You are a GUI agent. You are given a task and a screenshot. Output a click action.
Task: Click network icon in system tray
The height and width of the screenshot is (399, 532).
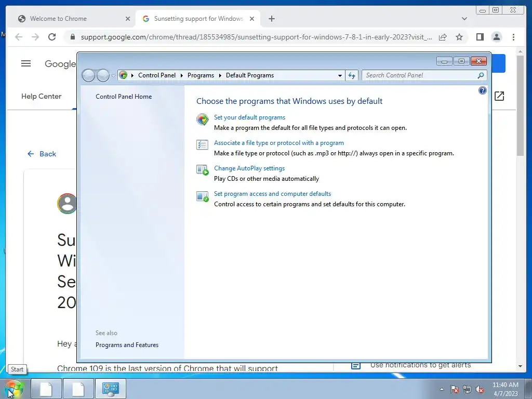pos(467,389)
